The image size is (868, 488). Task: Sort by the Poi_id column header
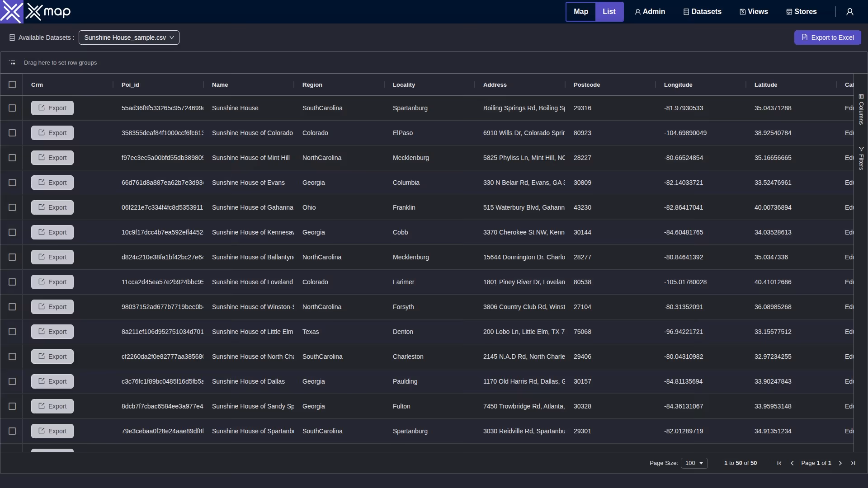point(130,85)
